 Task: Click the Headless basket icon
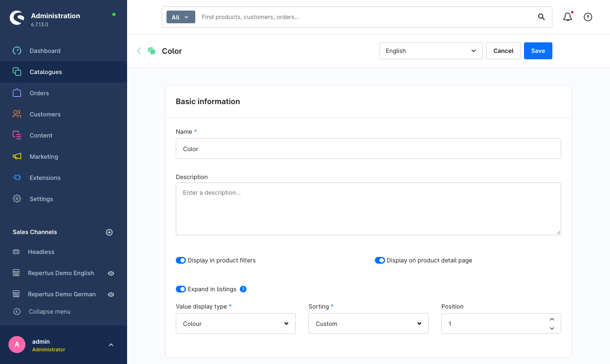coord(16,252)
